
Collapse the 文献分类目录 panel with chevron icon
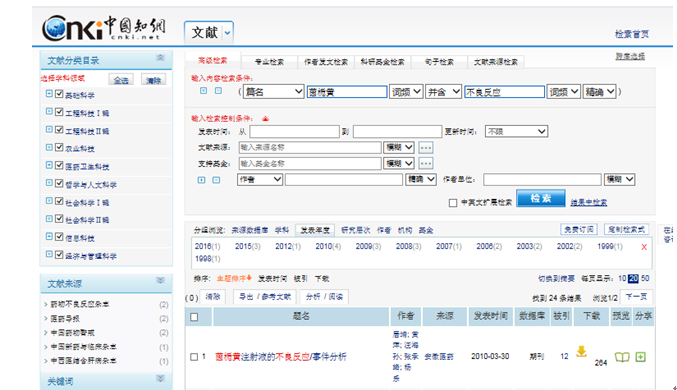click(x=160, y=57)
